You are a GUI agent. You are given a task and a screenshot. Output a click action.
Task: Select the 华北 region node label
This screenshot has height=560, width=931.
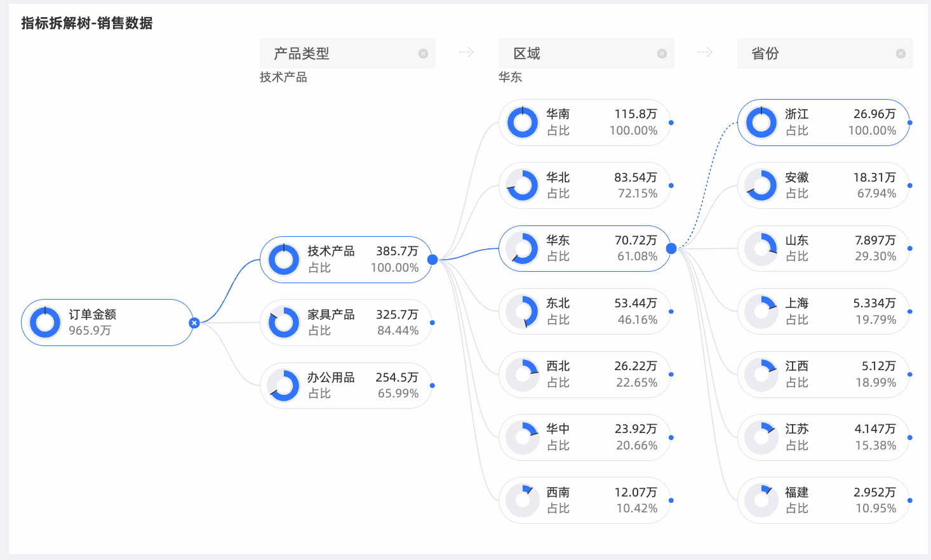pyautogui.click(x=558, y=177)
